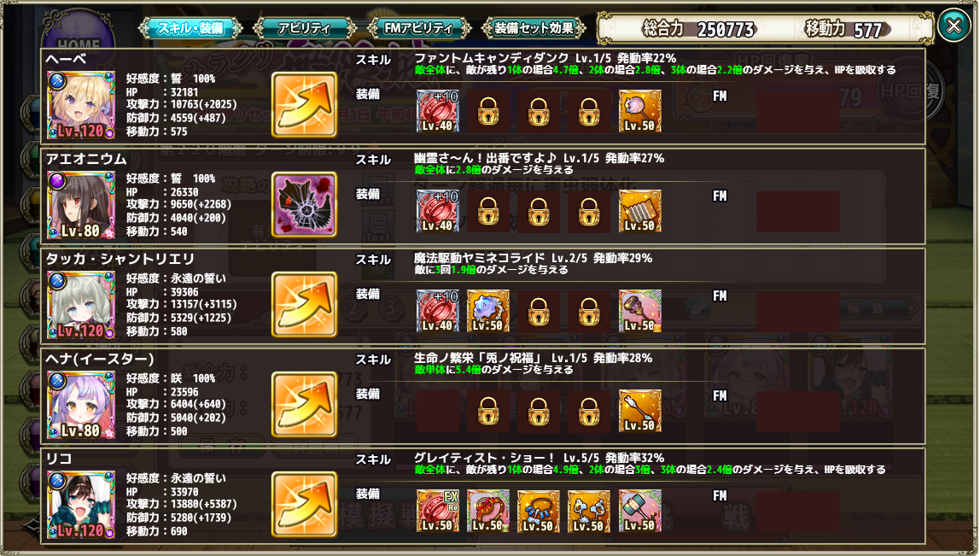Select リコ's Lv.50 bracelet equipment icon

[x=539, y=511]
